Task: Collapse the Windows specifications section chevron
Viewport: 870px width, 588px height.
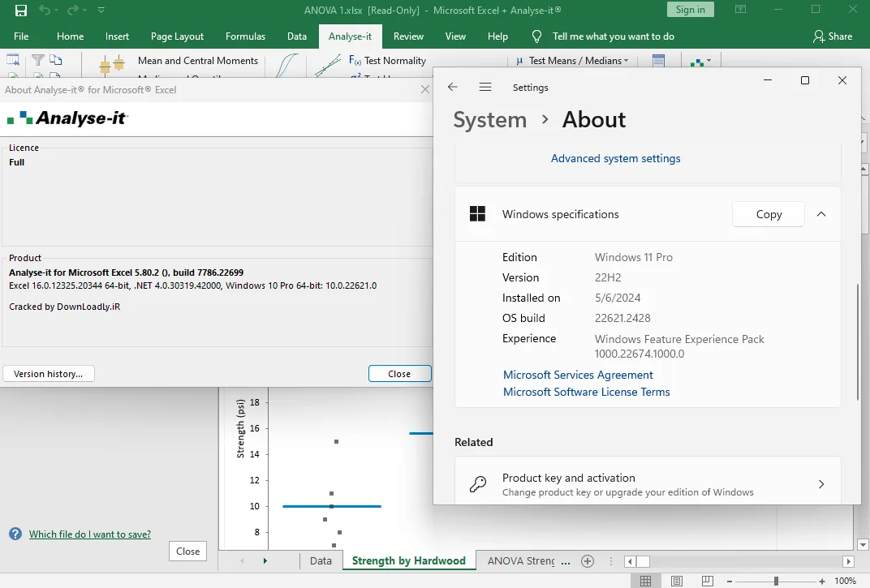Action: click(x=821, y=214)
